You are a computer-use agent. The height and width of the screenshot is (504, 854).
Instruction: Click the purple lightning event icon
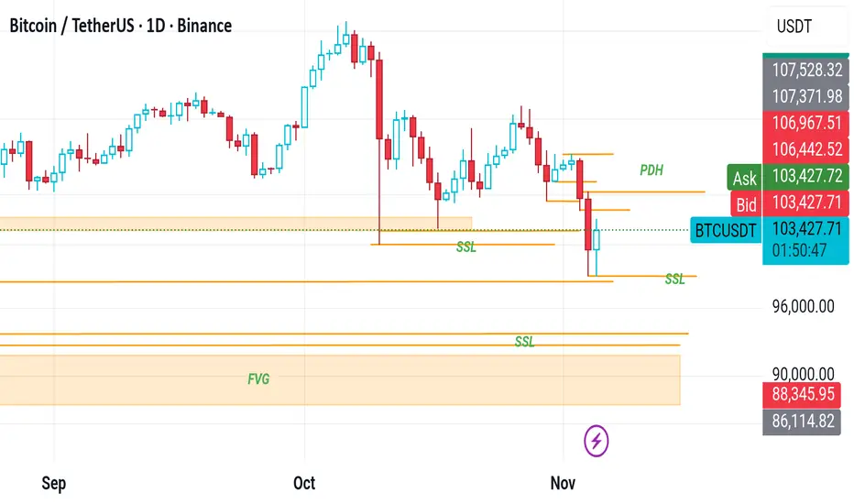[597, 441]
